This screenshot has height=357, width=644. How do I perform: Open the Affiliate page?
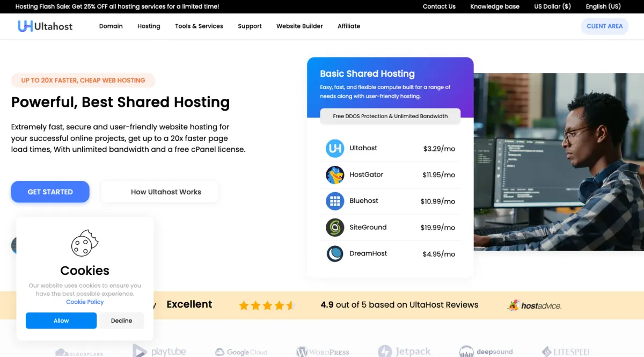click(x=349, y=26)
